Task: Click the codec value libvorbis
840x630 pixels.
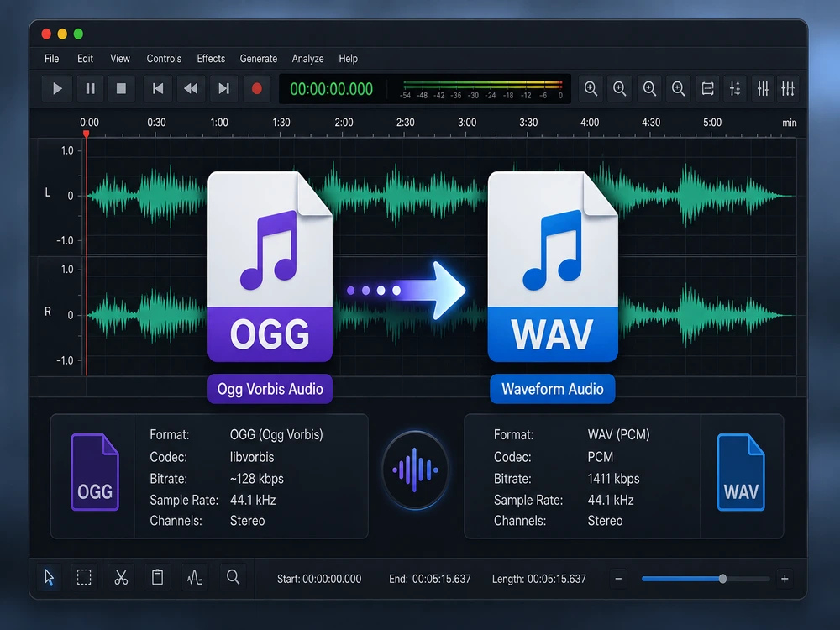Action: (252, 457)
